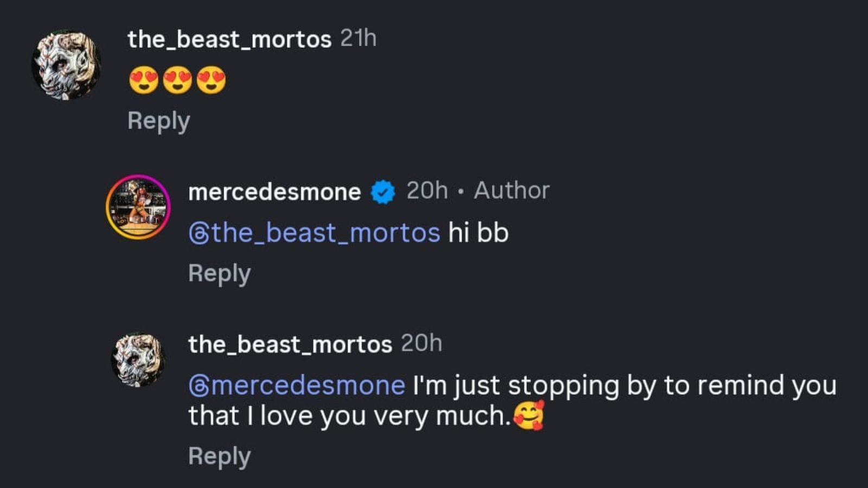Viewport: 868px width, 488px height.
Task: Click the 21h timestamp
Action: coord(358,39)
